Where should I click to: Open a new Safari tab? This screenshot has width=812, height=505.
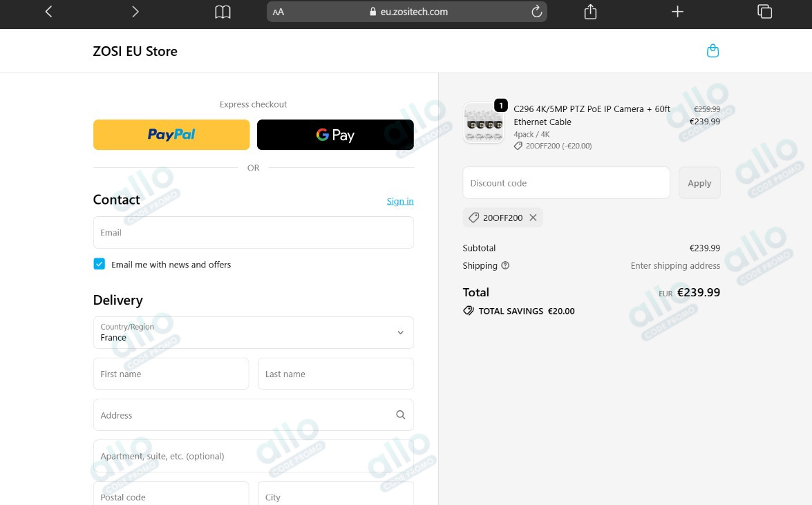677,12
